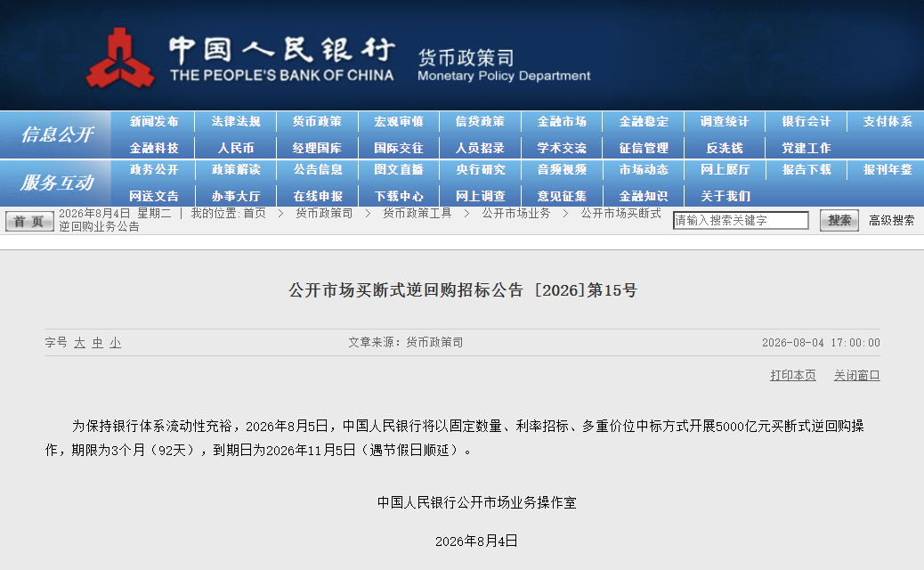This screenshot has height=570, width=924.
Task: Open 党建工作 link
Action: click(x=806, y=148)
